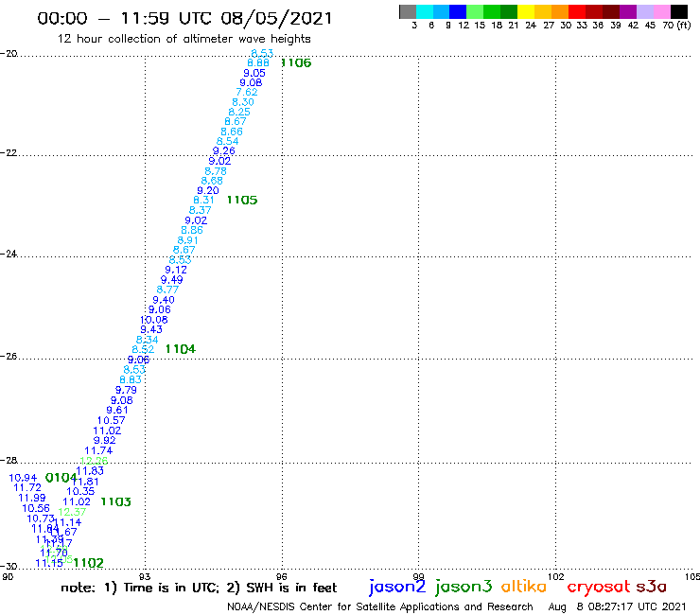
Task: Select the orange 'altika' satellite label
Action: point(524,587)
